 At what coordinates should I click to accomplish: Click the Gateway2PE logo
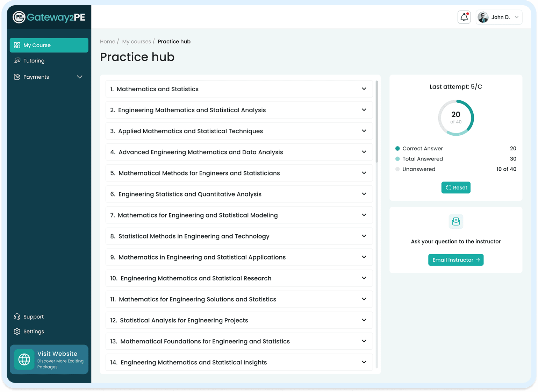49,16
